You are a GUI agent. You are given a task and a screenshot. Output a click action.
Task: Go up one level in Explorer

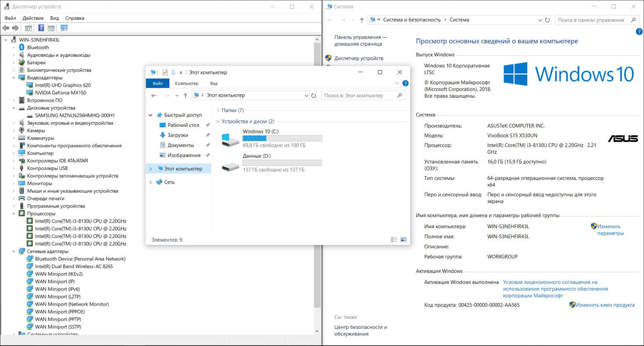coord(186,95)
